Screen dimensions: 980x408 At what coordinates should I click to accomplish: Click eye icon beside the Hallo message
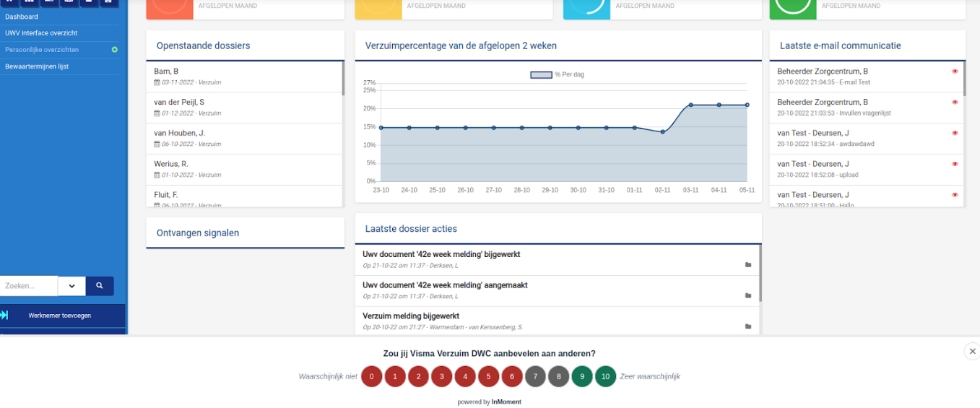coord(955,195)
